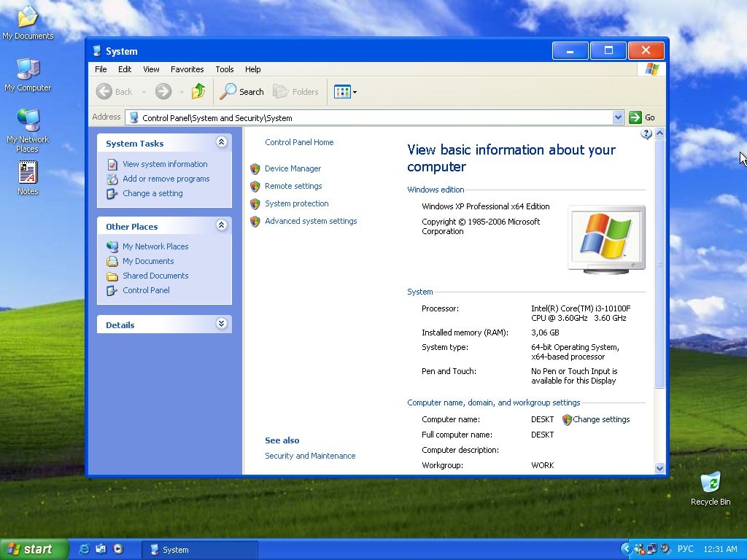Viewport: 747px width, 560px height.
Task: Click the Windows logo monitor image
Action: [606, 239]
